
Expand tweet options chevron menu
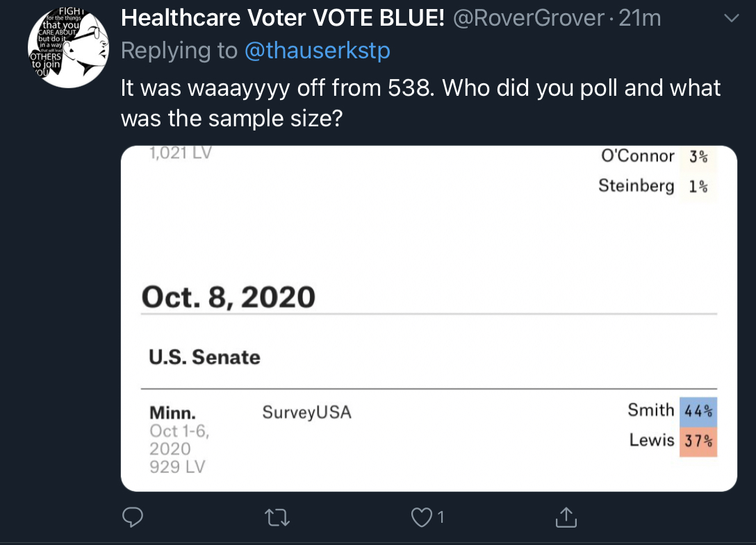(732, 18)
